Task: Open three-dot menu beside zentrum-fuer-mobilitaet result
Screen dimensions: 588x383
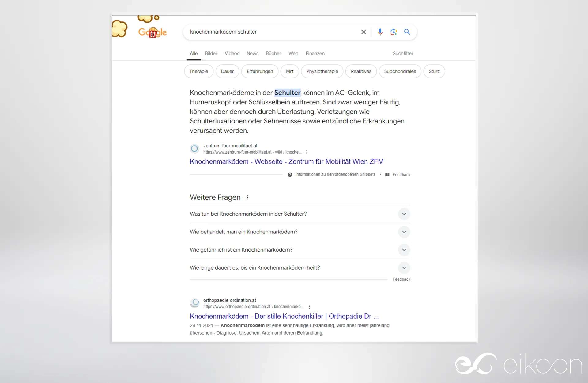Action: pyautogui.click(x=307, y=152)
